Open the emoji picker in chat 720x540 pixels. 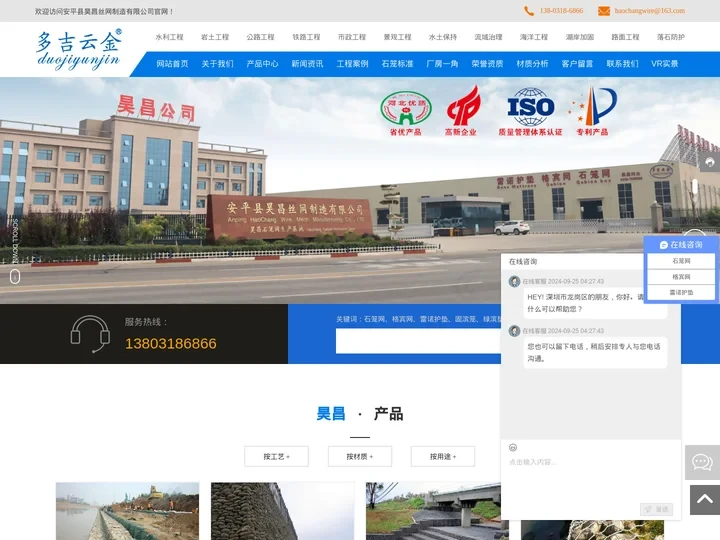513,447
